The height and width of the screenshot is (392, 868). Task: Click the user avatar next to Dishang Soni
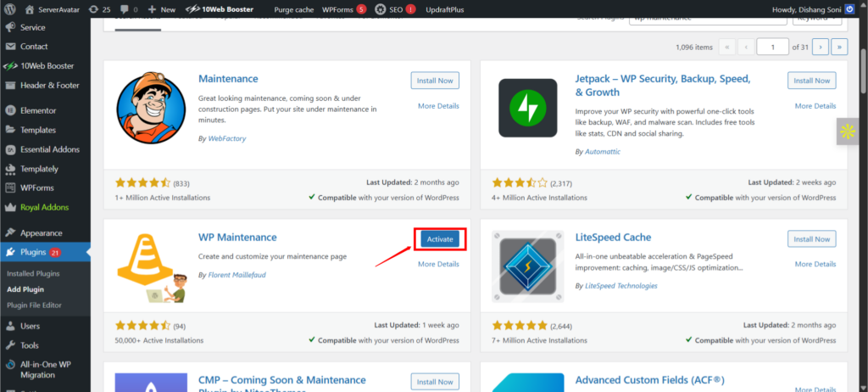(x=849, y=9)
